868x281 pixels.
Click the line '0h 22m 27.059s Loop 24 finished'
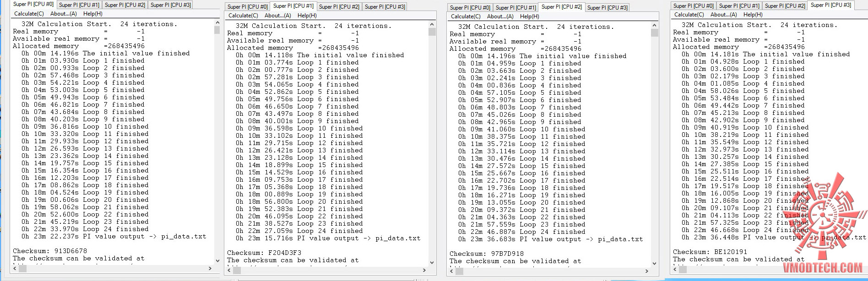[x=299, y=231]
